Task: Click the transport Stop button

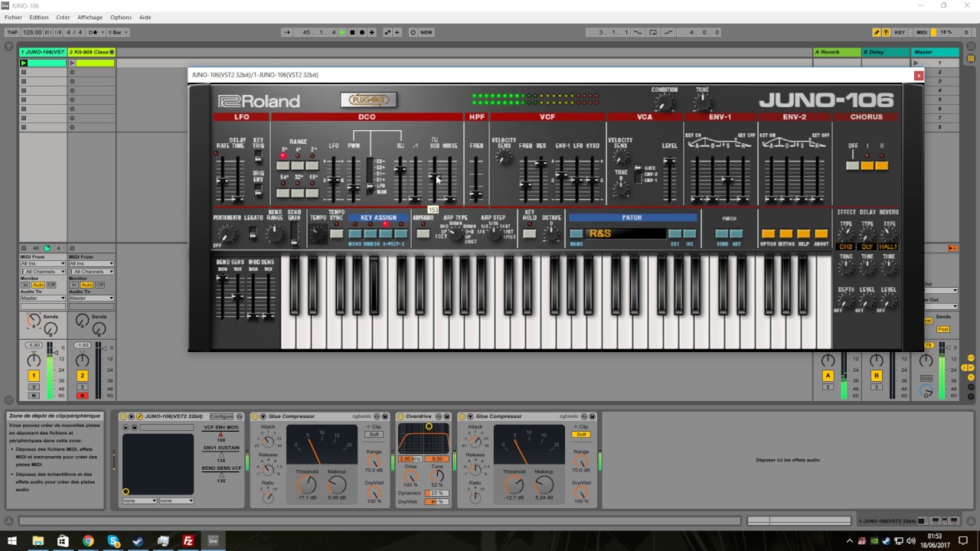Action: pos(352,32)
